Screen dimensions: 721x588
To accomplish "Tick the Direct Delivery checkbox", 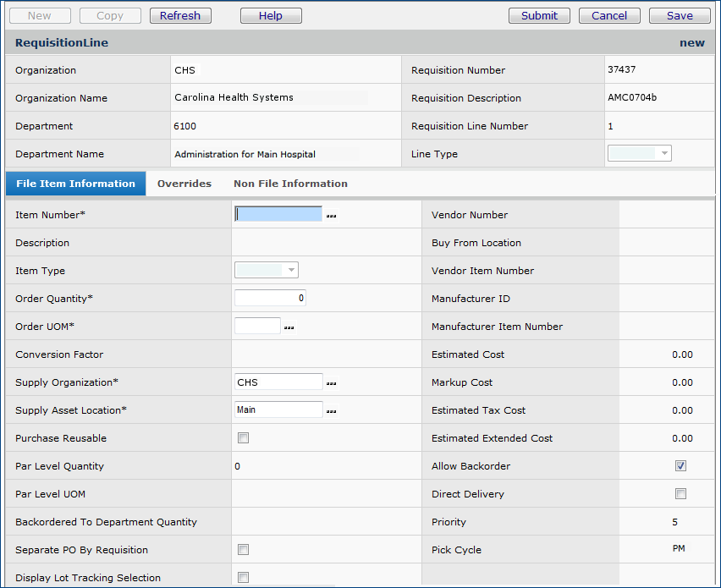I will coord(680,494).
